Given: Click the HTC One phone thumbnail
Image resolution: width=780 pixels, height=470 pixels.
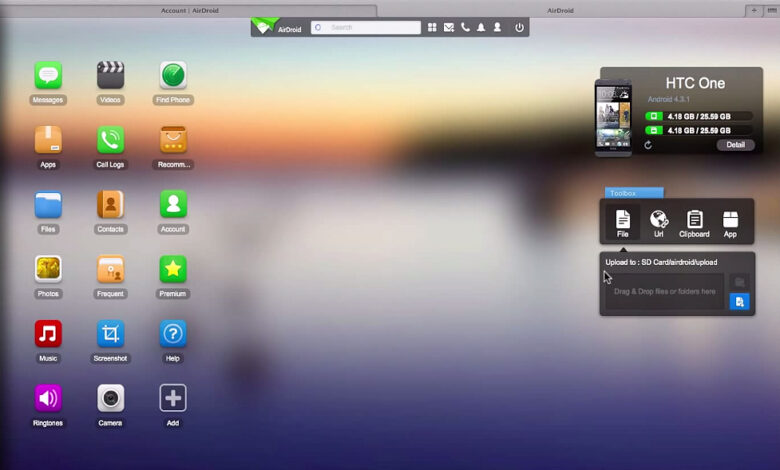Looking at the screenshot, I should tap(613, 118).
